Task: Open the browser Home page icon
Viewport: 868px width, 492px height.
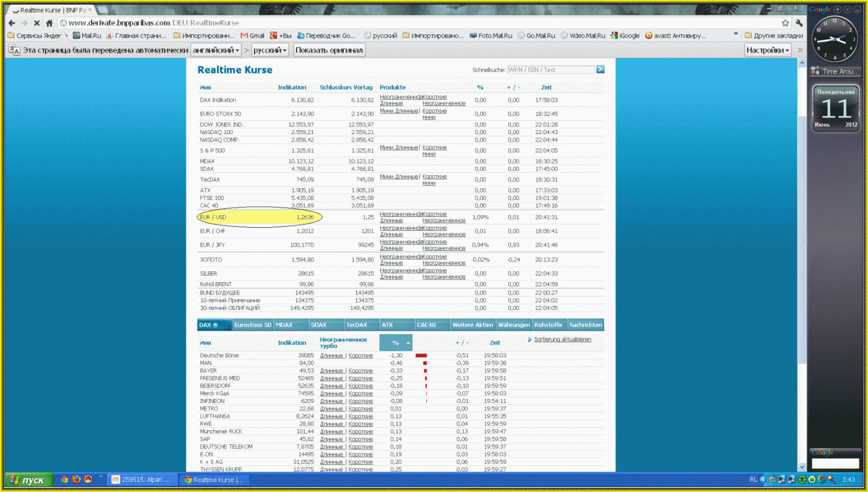Action: 49,23
